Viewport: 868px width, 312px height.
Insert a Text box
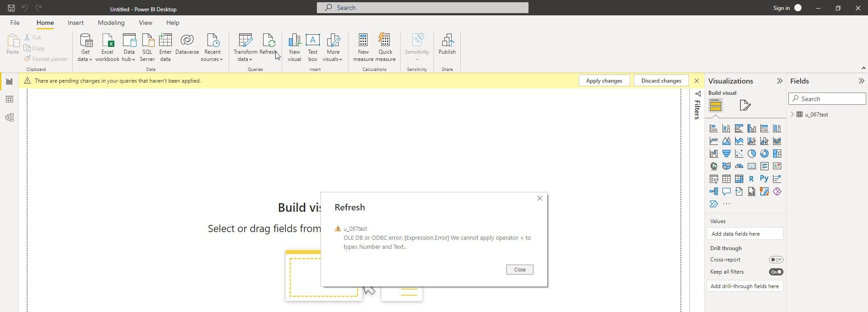(x=312, y=41)
